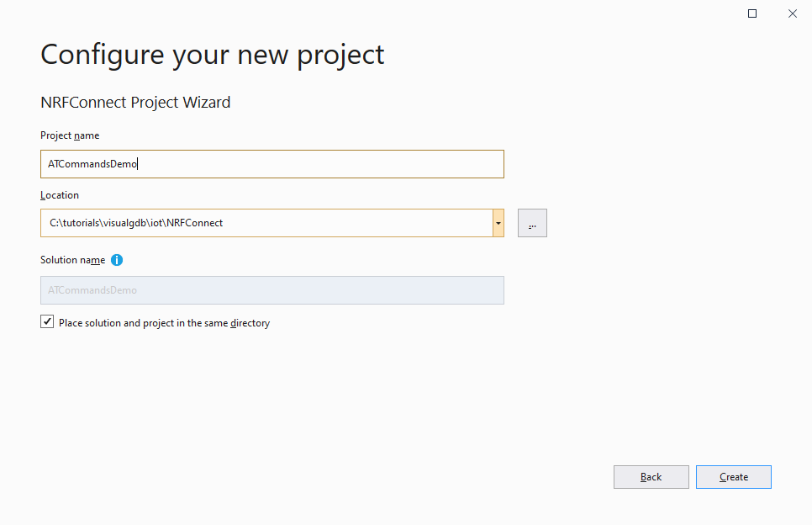Image resolution: width=812 pixels, height=525 pixels.
Task: Click the Create button
Action: (733, 477)
